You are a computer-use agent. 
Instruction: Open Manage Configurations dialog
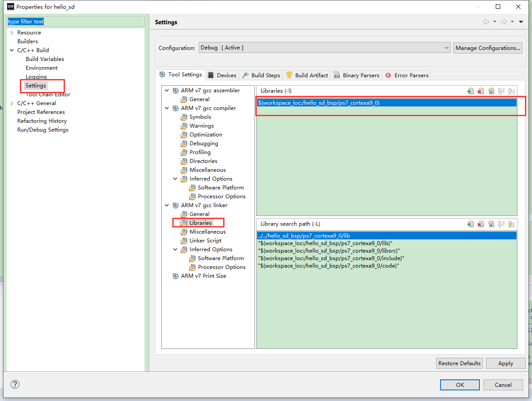click(487, 48)
